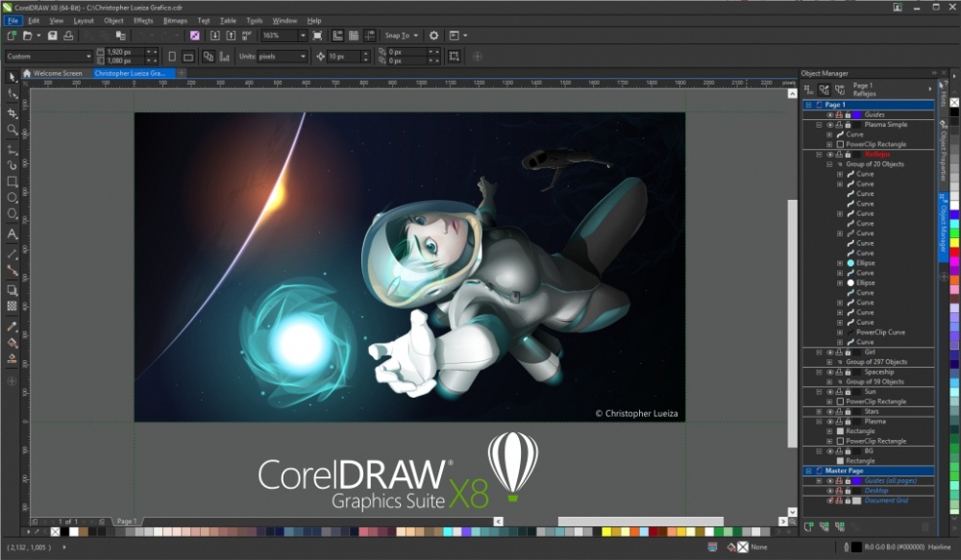The height and width of the screenshot is (560, 961).
Task: Open the Effects menu
Action: click(x=143, y=20)
